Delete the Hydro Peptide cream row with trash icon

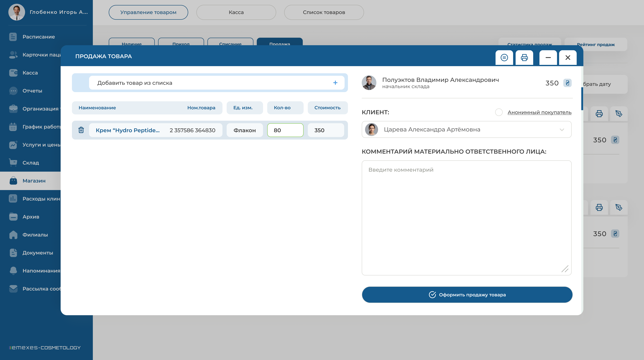coord(81,130)
